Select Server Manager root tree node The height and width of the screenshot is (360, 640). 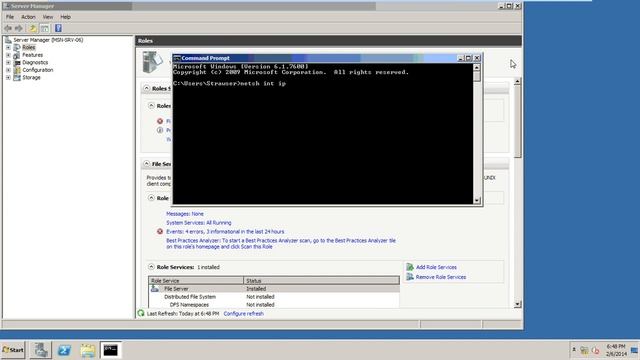48,40
